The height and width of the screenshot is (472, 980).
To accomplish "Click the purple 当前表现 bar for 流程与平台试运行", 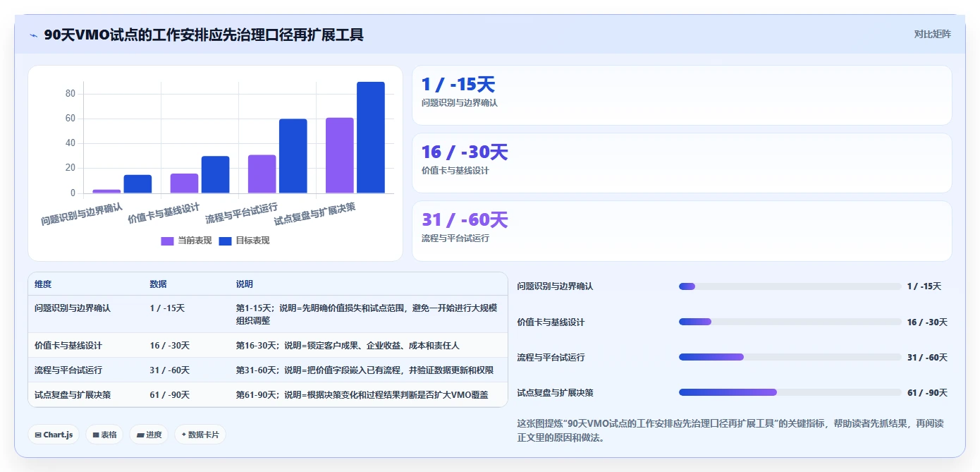I will 262,174.
